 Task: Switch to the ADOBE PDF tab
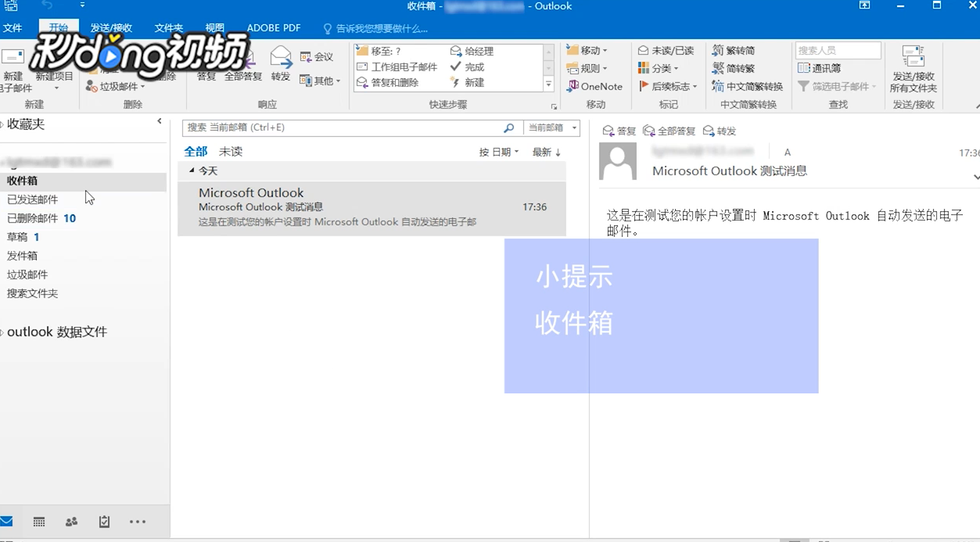pos(274,28)
